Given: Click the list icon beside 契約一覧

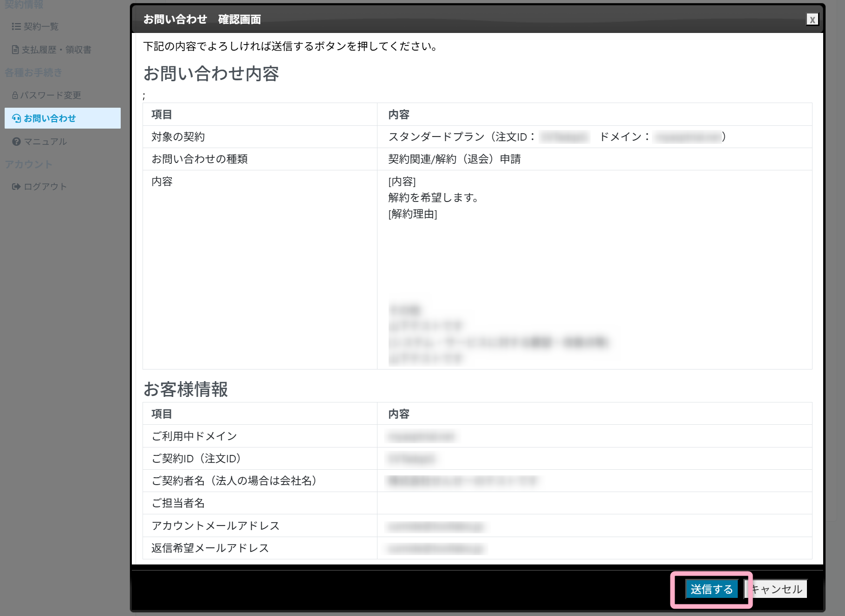Looking at the screenshot, I should coord(16,26).
